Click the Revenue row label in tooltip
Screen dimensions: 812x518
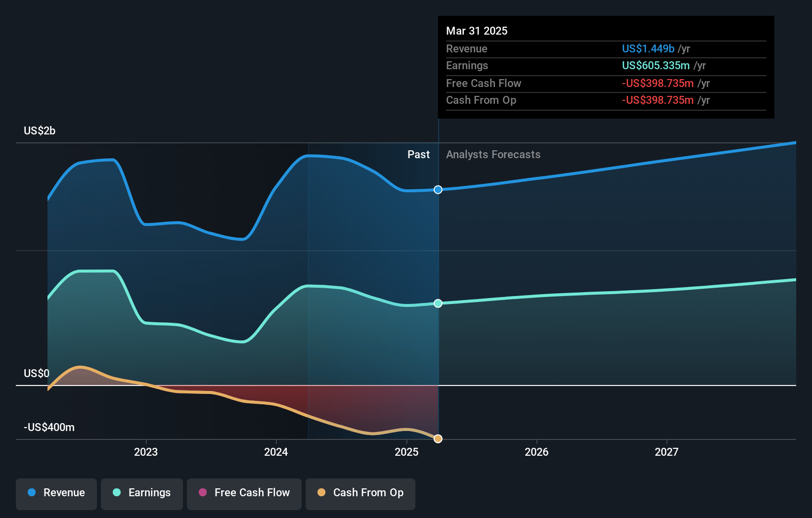pos(466,49)
